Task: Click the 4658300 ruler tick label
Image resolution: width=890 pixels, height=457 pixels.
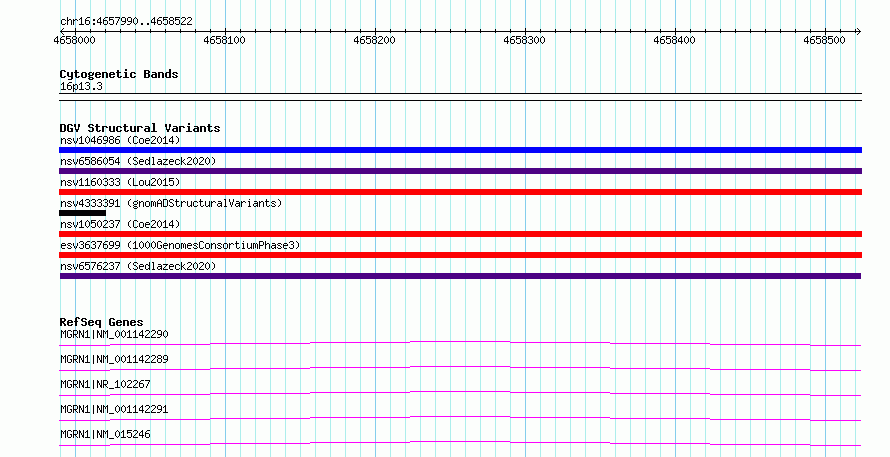Action: [x=524, y=40]
